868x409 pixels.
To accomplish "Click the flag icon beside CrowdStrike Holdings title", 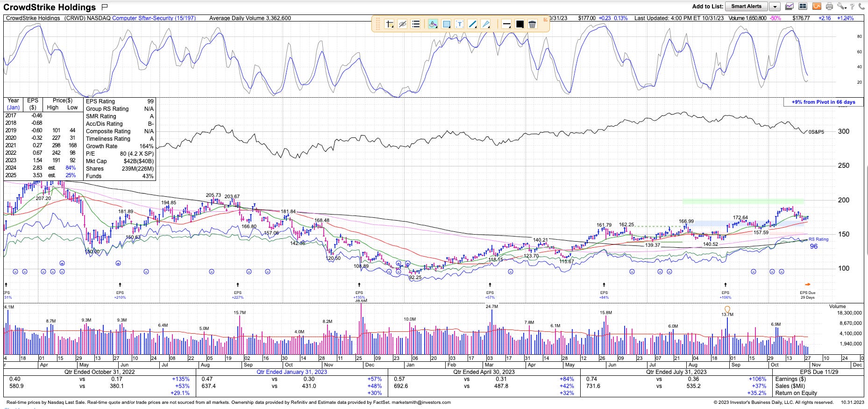I will [x=105, y=7].
